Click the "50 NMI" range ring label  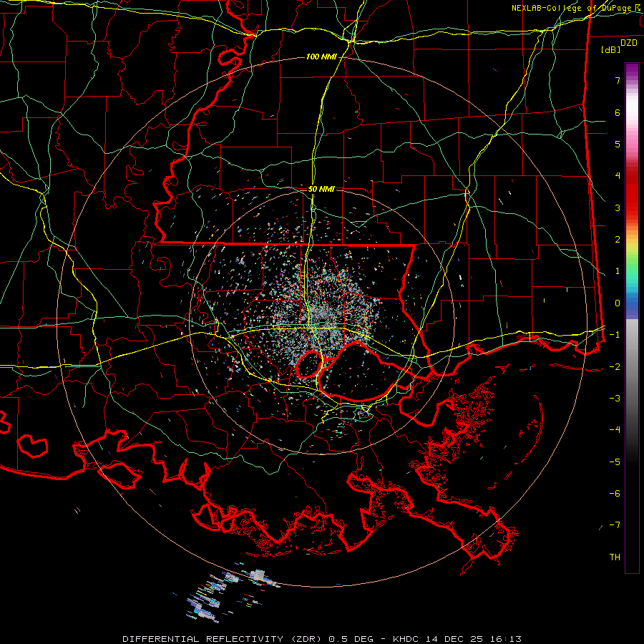tap(321, 189)
